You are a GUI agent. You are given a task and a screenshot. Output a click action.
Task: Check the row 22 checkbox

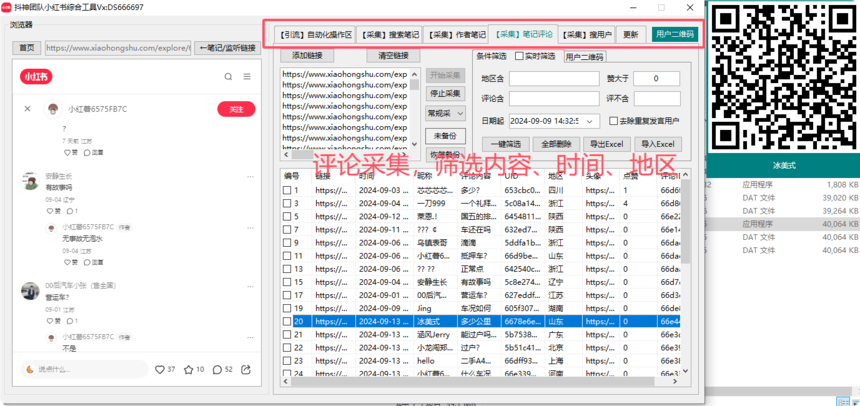tap(286, 348)
